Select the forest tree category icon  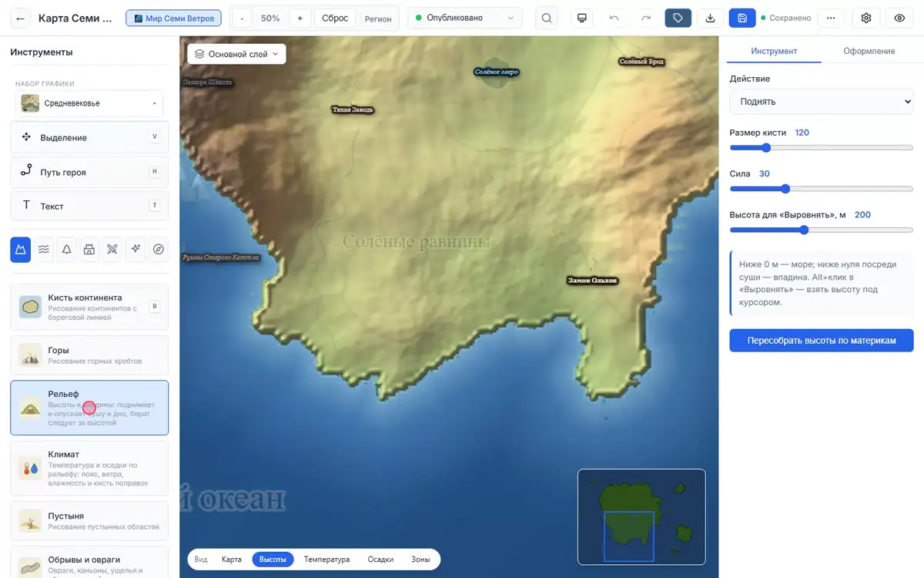(x=66, y=249)
